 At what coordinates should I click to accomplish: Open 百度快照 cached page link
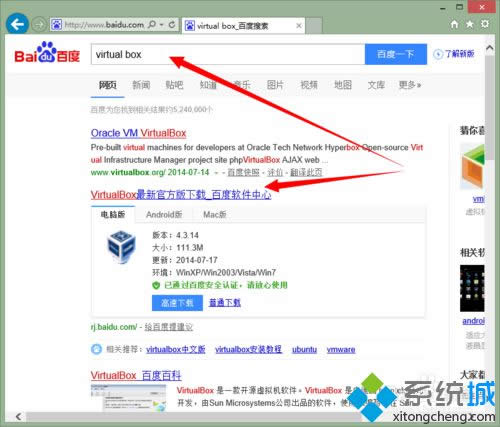tap(243, 172)
